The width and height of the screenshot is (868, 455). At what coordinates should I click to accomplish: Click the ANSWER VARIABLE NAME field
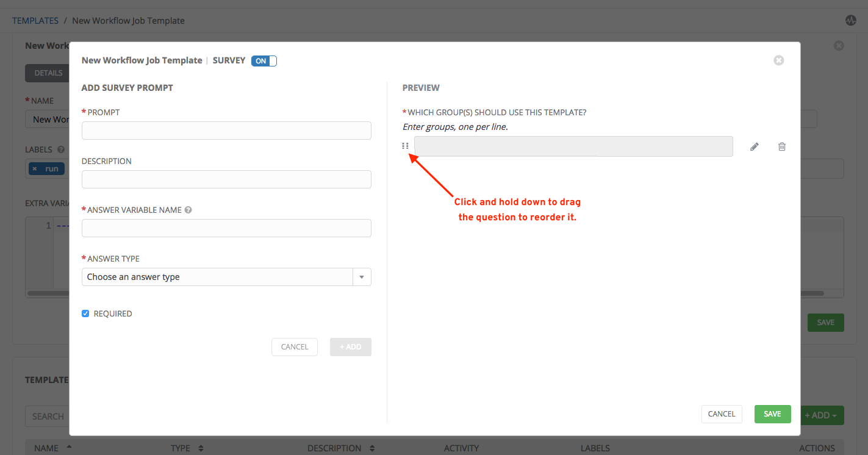coord(226,228)
